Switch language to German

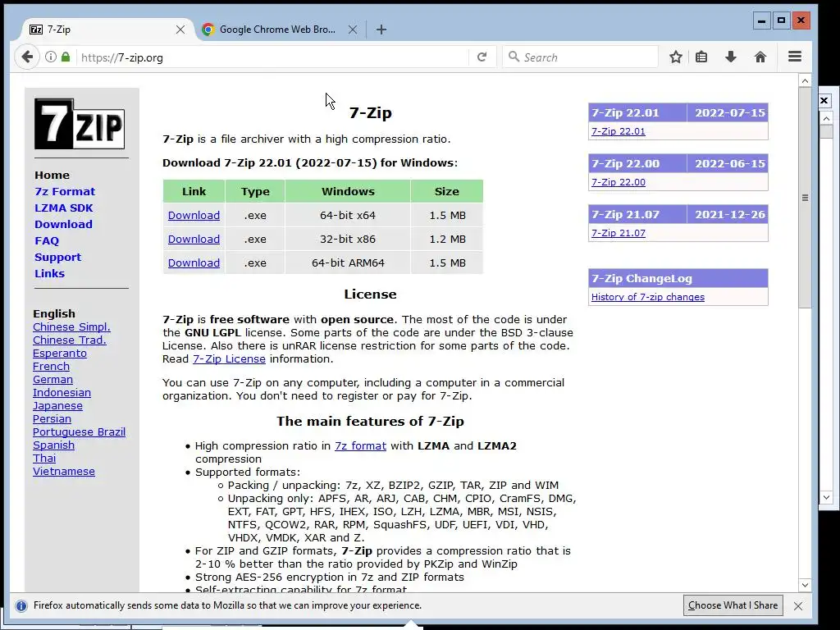point(52,379)
